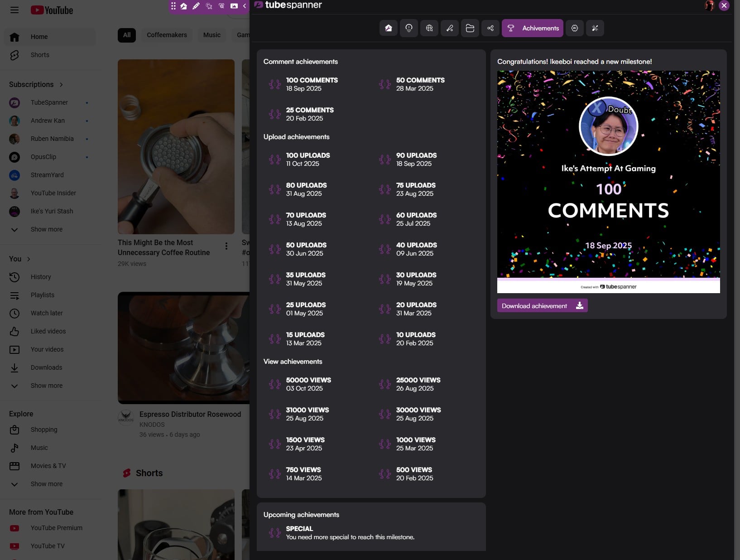Viewport: 740px width, 560px height.
Task: Open Your videos
Action: point(50,349)
